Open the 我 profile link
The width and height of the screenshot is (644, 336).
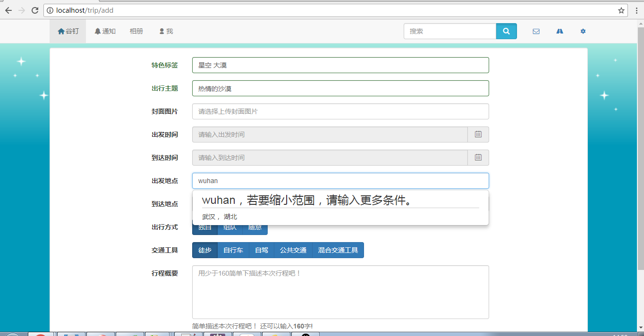pyautogui.click(x=166, y=32)
